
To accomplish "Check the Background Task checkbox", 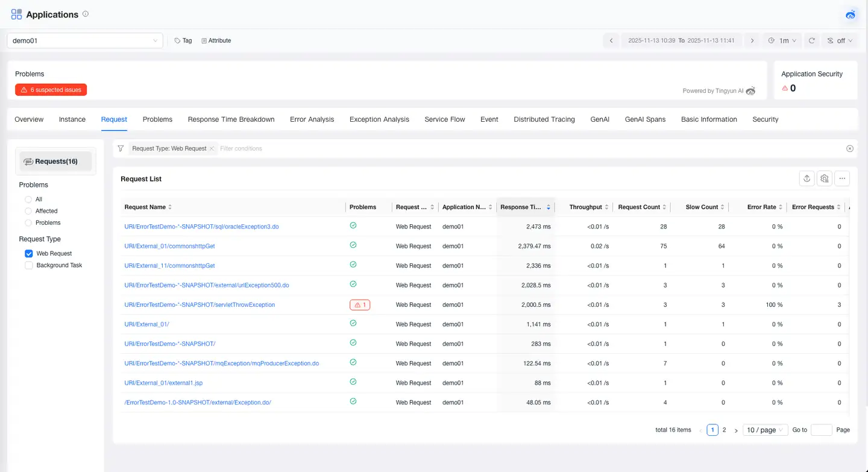I will pos(28,265).
